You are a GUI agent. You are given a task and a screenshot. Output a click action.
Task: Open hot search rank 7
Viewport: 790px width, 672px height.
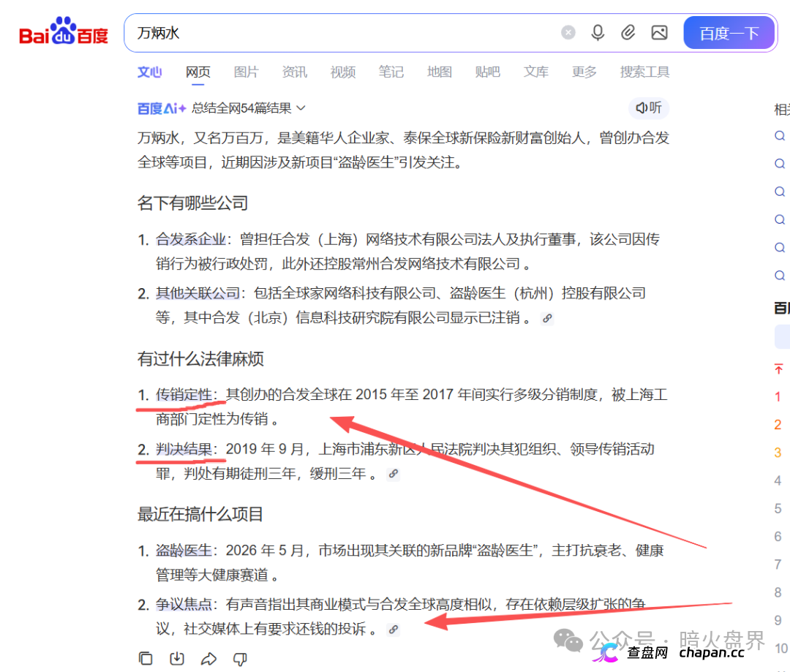pos(778,565)
